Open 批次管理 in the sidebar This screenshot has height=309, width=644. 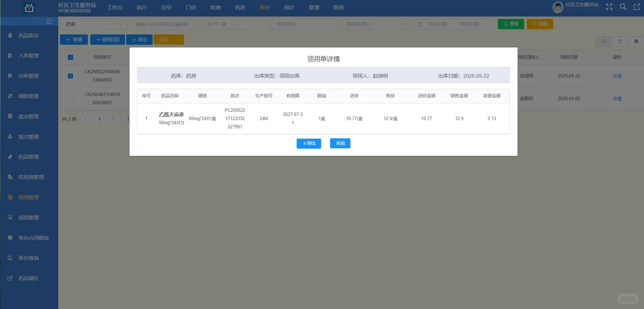(x=29, y=137)
